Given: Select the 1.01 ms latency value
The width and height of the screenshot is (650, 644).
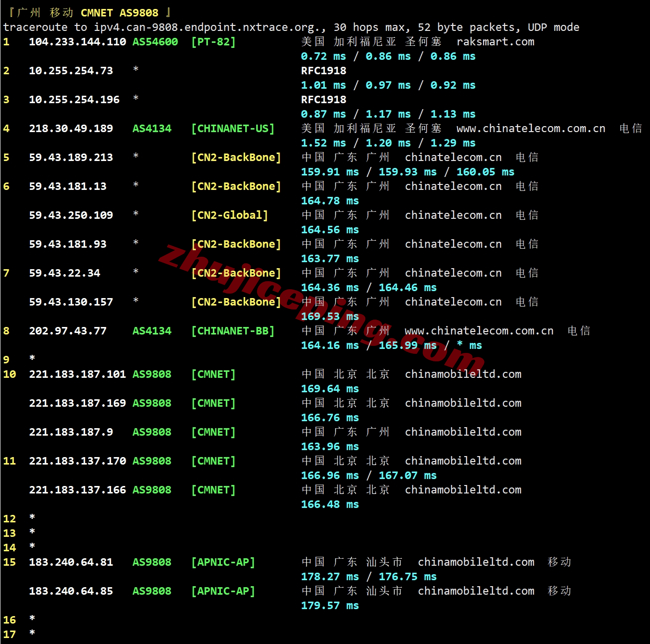Looking at the screenshot, I should pyautogui.click(x=324, y=85).
